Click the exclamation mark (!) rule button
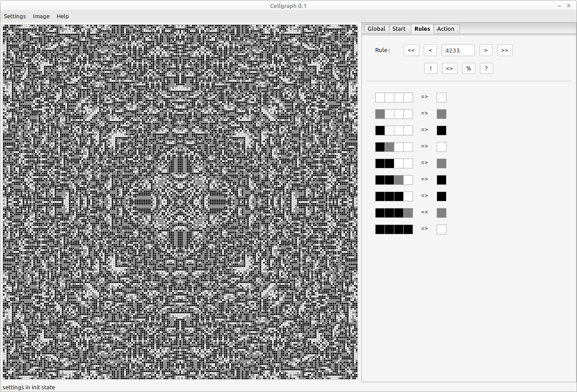Viewport: 577px width, 392px height. point(431,69)
